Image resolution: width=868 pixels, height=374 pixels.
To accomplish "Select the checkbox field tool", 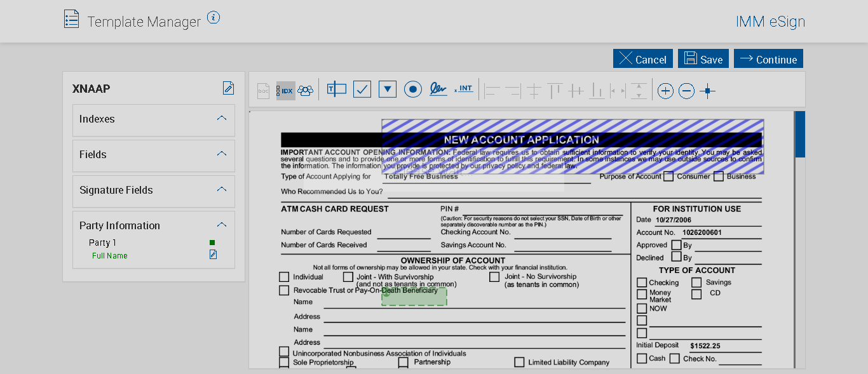I will (x=362, y=90).
